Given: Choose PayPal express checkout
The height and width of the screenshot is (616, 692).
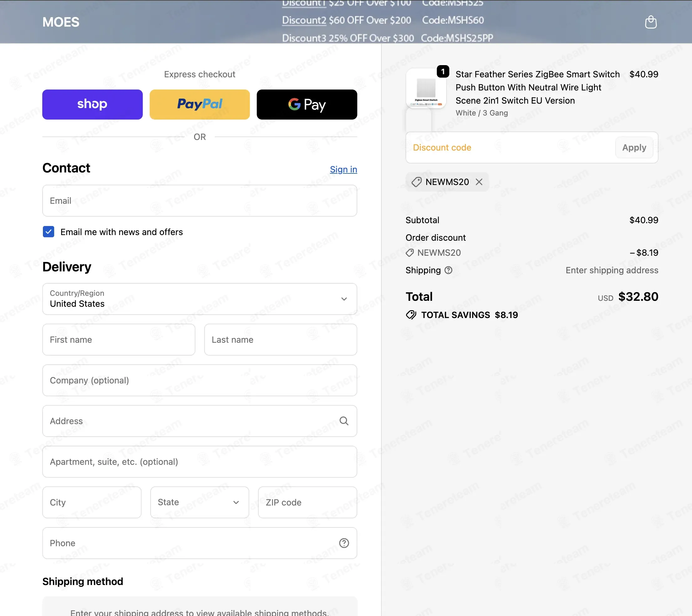Looking at the screenshot, I should (x=200, y=104).
